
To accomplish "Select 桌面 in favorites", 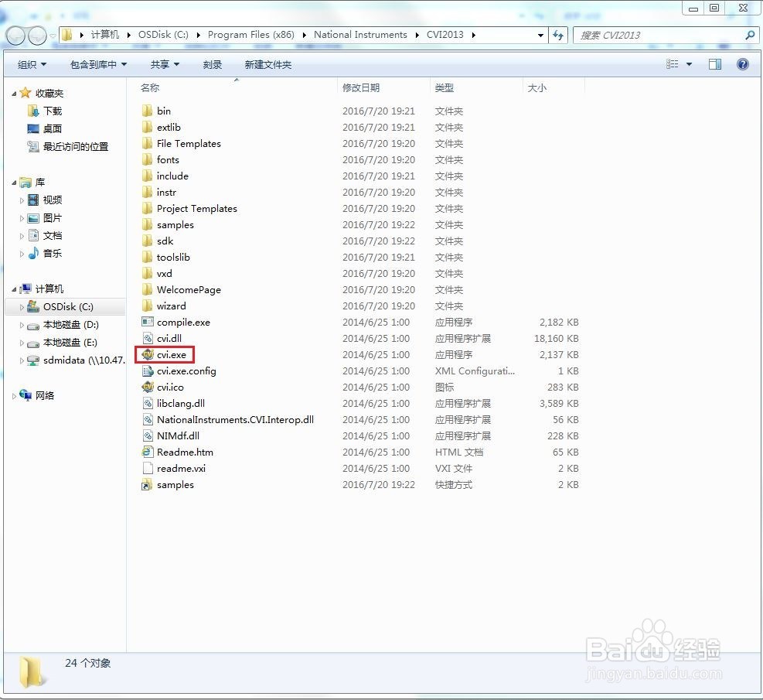I will pos(52,129).
